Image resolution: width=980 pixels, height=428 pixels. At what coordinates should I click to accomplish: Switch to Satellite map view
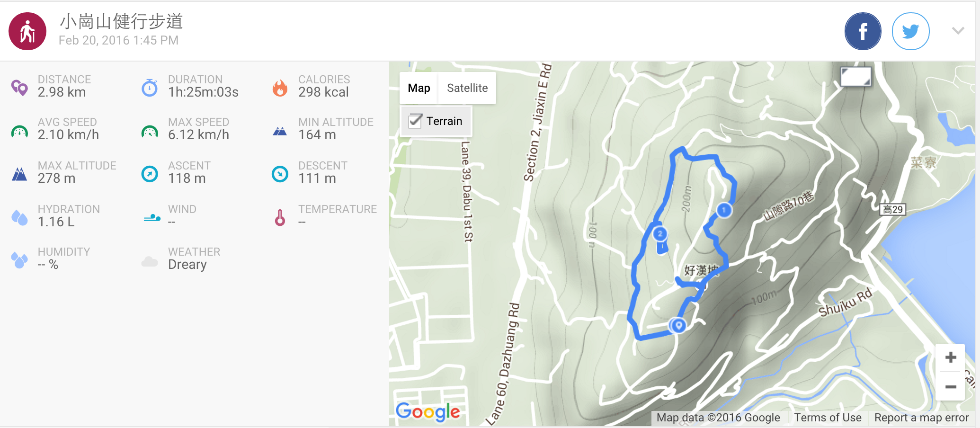467,88
